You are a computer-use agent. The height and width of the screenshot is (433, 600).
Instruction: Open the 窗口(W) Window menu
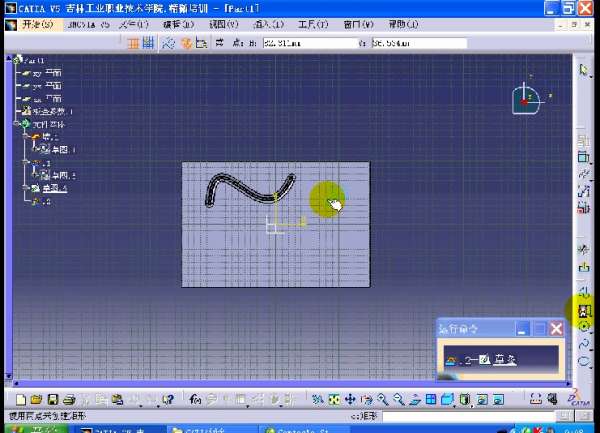pyautogui.click(x=358, y=25)
